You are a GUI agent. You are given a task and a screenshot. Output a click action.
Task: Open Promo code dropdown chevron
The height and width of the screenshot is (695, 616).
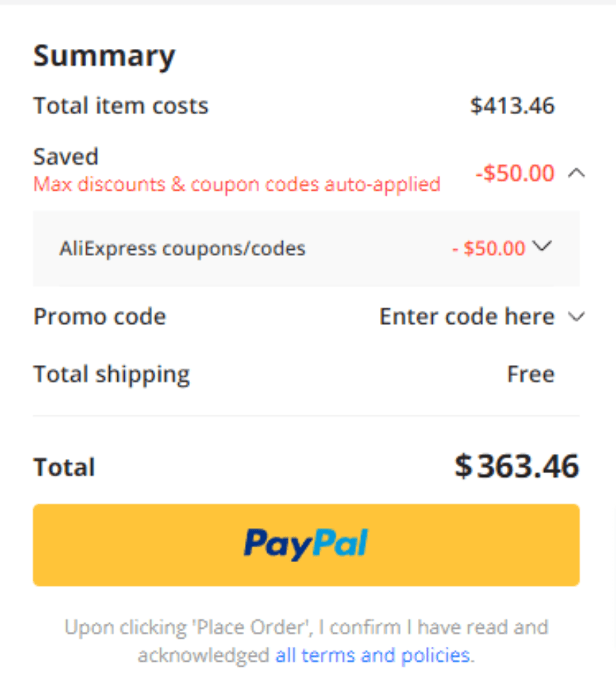(577, 316)
